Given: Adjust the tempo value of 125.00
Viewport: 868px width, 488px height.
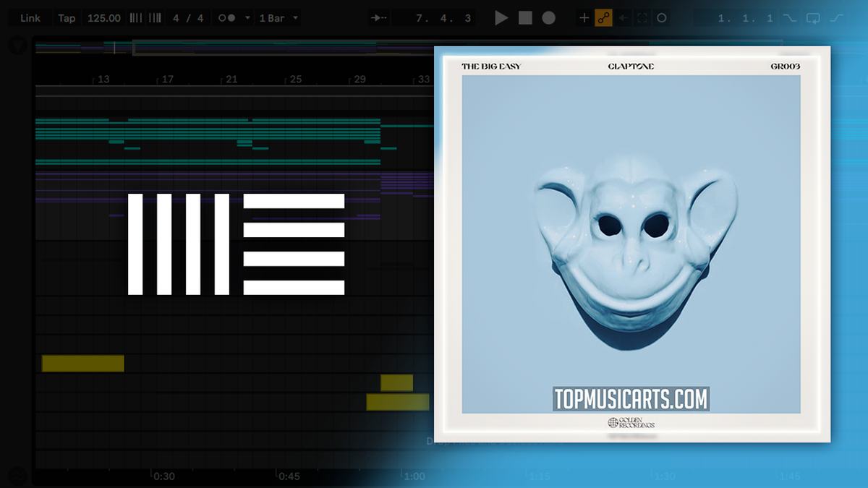Looking at the screenshot, I should pyautogui.click(x=103, y=17).
